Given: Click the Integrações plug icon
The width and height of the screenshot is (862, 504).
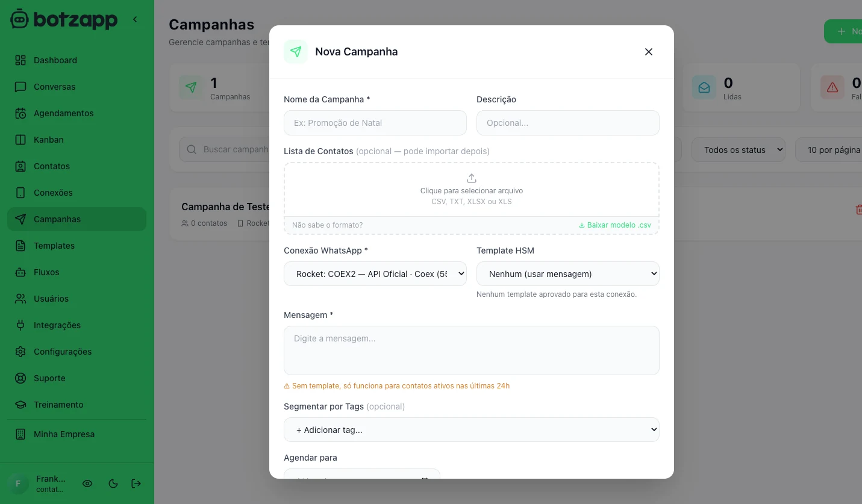Looking at the screenshot, I should [20, 325].
